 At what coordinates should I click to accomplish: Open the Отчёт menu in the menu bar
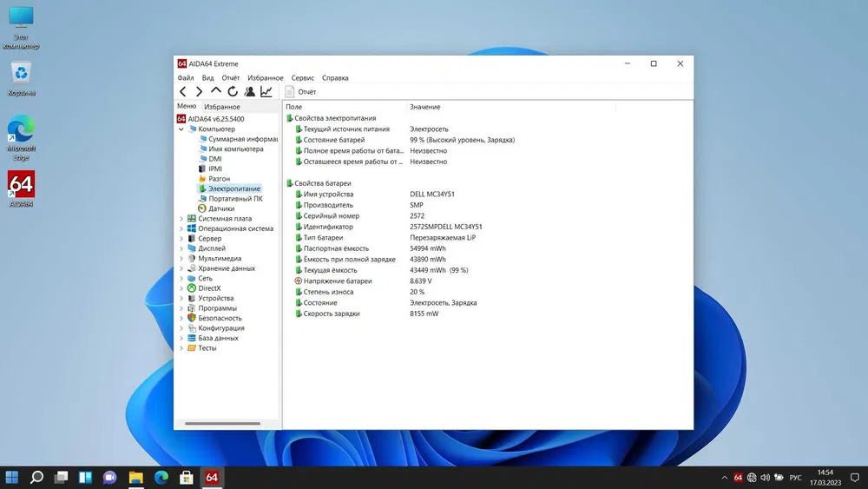230,78
